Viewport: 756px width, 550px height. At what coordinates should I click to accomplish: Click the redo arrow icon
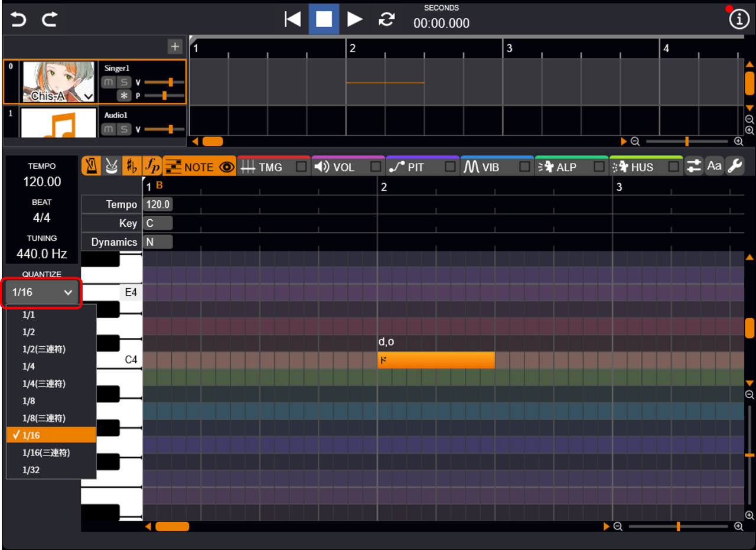coord(50,19)
